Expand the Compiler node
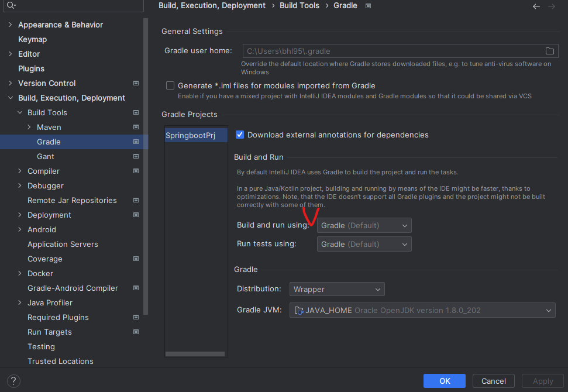The image size is (568, 392). pos(20,171)
